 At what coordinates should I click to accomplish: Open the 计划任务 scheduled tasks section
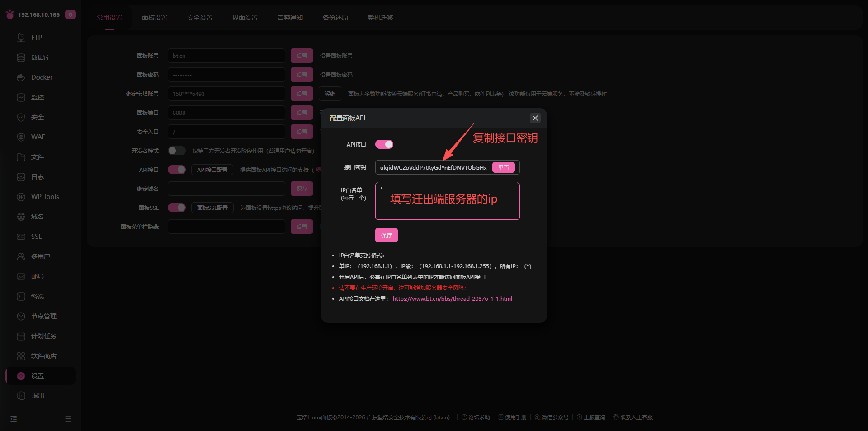43,336
